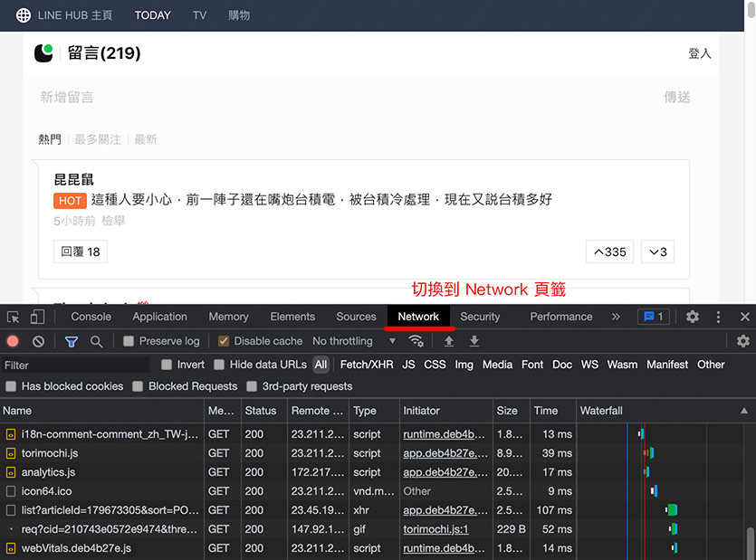The height and width of the screenshot is (560, 756).
Task: Click the upvote arrow 335 button
Action: point(610,252)
